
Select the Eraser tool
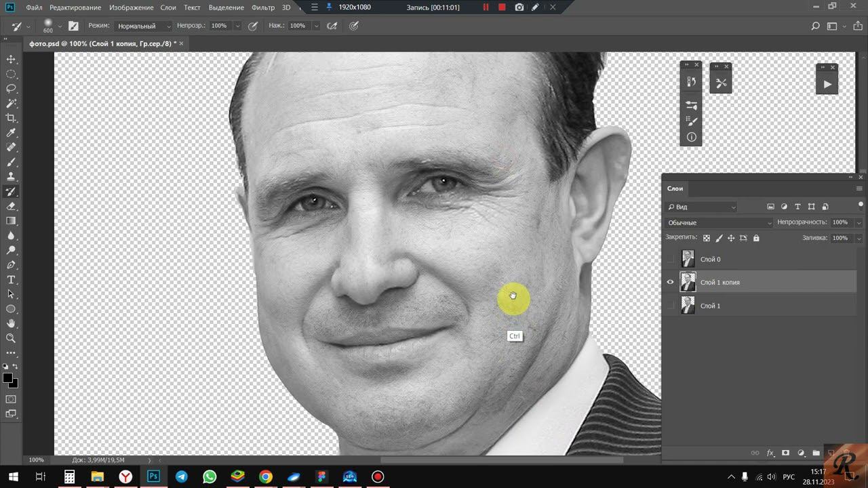pos(11,206)
